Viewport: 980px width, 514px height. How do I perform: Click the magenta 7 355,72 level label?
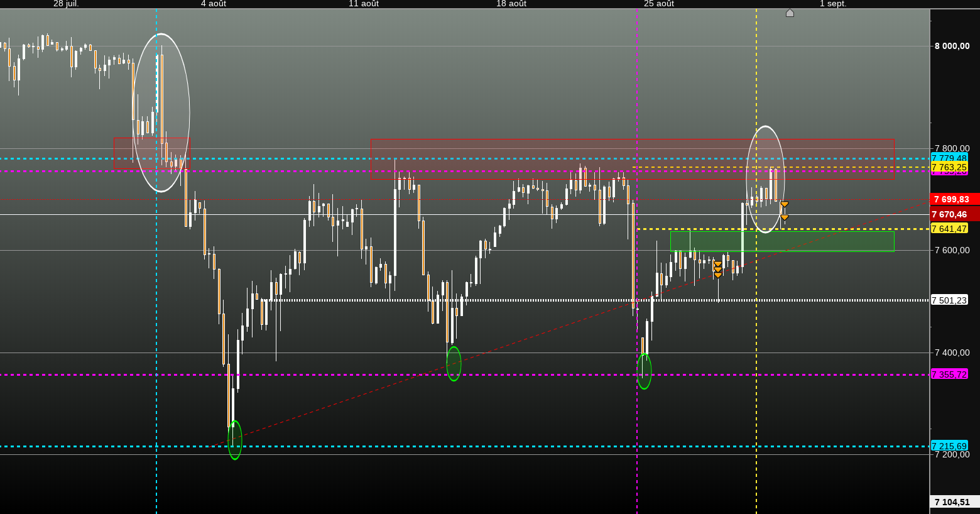(x=949, y=375)
